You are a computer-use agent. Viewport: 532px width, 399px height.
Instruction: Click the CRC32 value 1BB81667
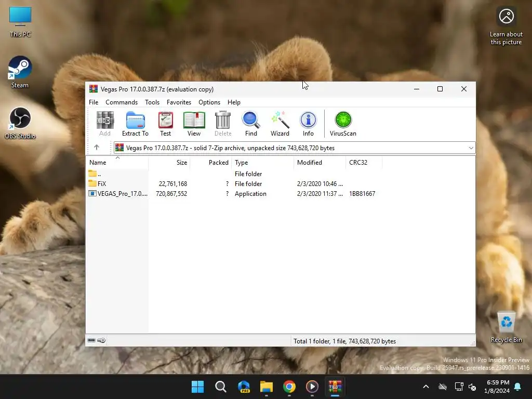[362, 193]
